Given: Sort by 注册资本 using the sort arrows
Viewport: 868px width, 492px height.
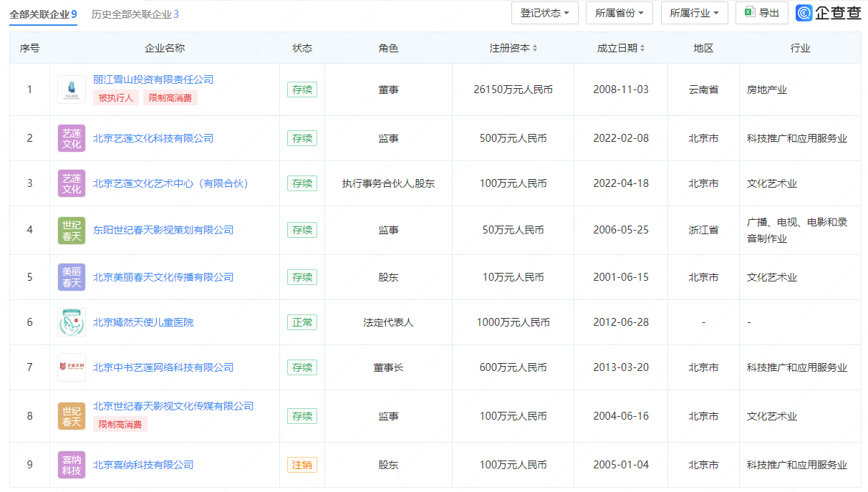Looking at the screenshot, I should coord(535,48).
